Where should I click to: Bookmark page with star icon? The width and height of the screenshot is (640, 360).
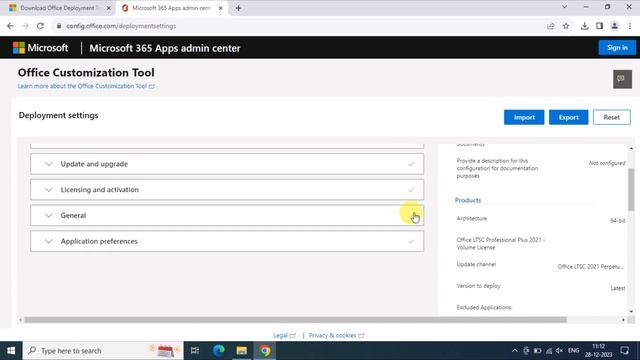(x=566, y=26)
